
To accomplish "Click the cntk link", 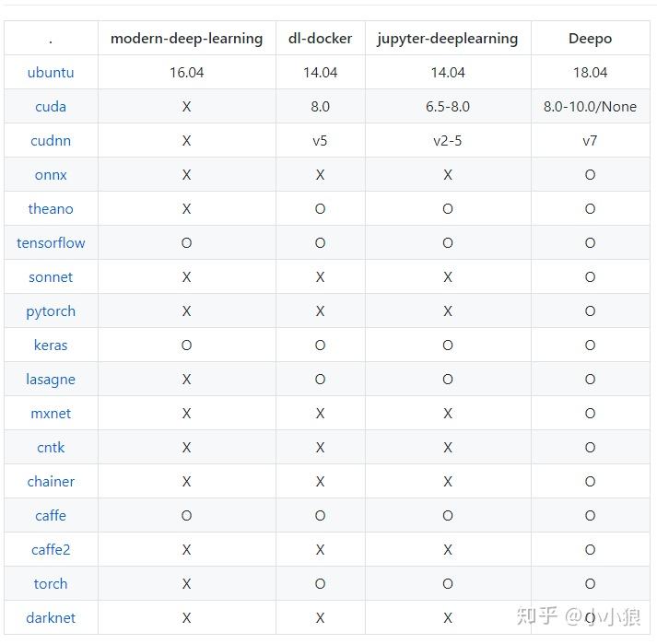I will [x=51, y=447].
